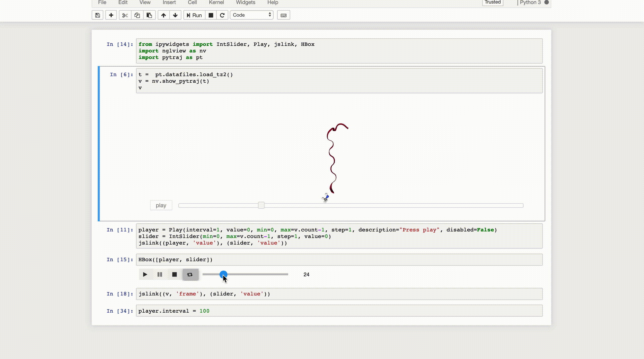Screen dimensions: 644x359
Task: Stop playback in the Play widget
Action: click(x=174, y=275)
